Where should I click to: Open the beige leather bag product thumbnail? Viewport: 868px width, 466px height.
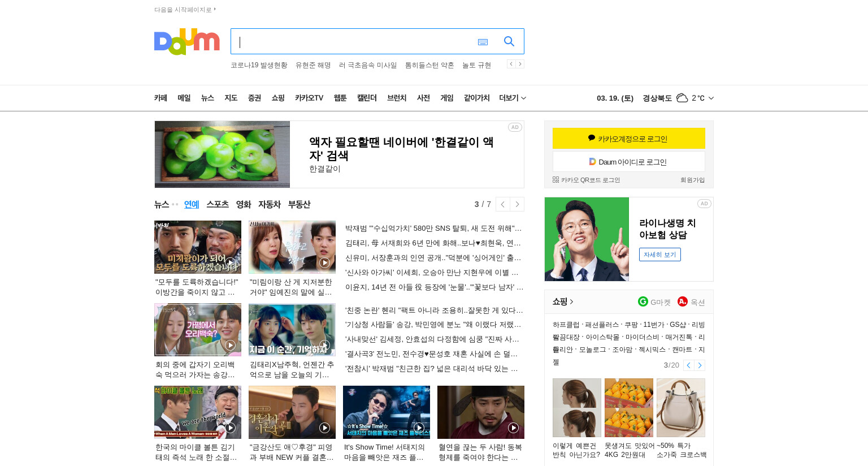tap(681, 408)
